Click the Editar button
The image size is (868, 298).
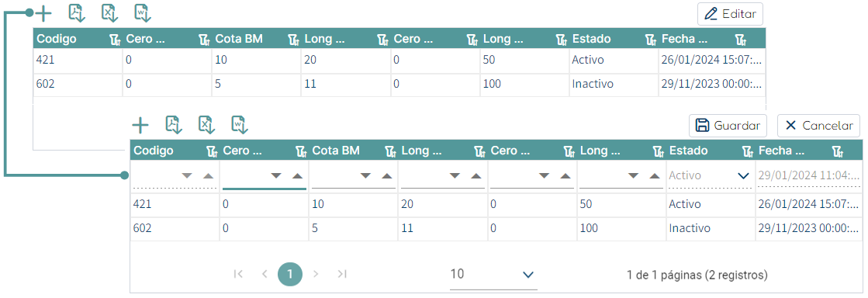[730, 15]
